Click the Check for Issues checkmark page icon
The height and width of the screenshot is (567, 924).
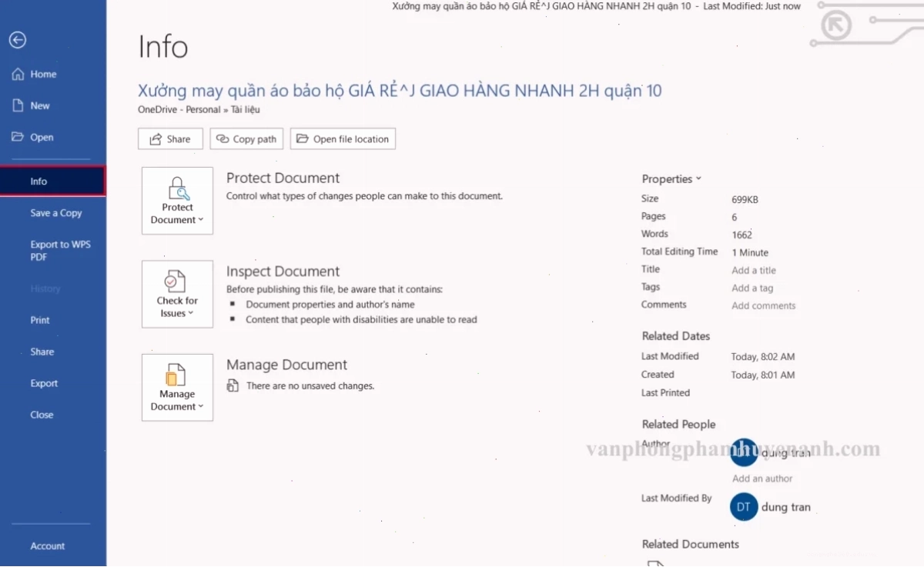(x=176, y=281)
